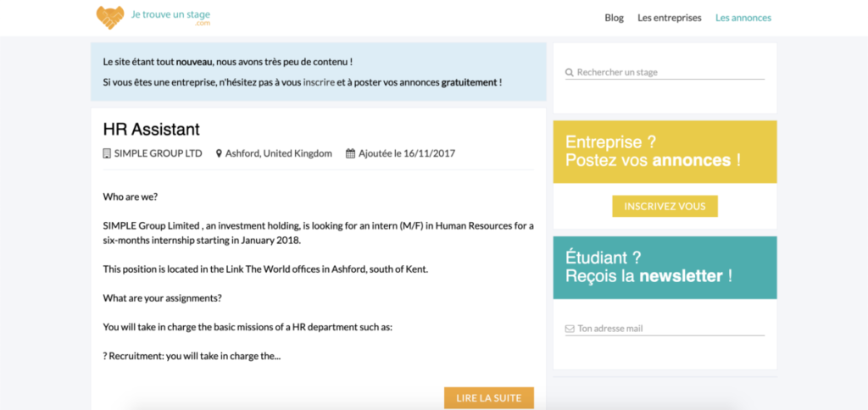Screen dimensions: 868x410
Task: Click the INSCRIVEZ VOUS button
Action: coord(665,207)
